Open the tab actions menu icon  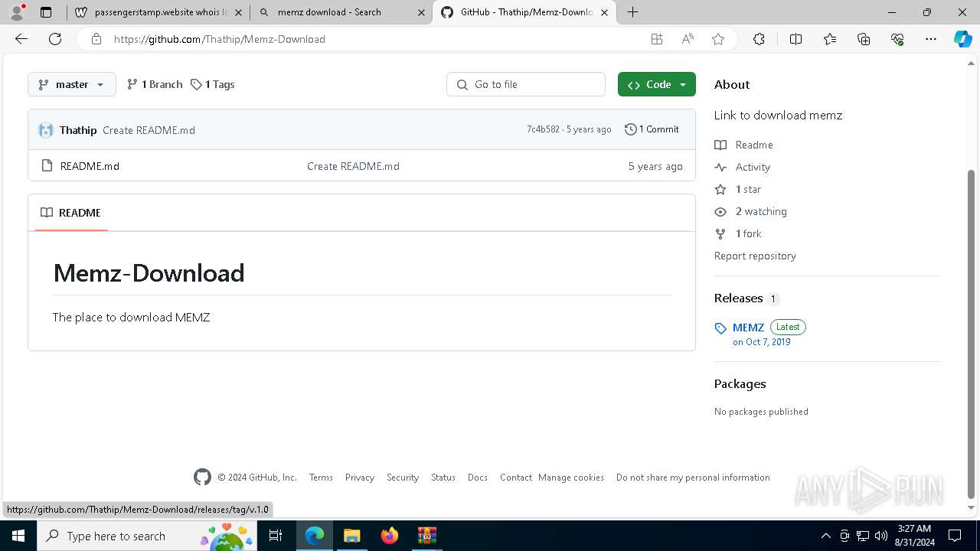point(46,12)
